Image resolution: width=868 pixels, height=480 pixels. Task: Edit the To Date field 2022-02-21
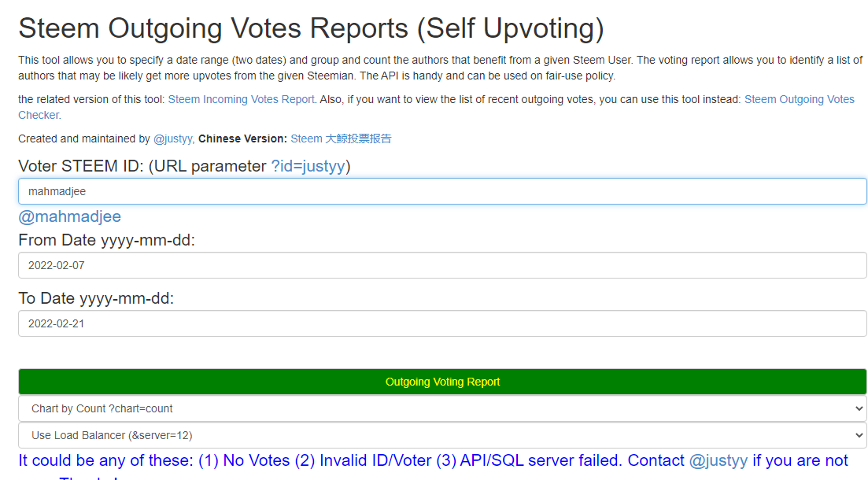(x=442, y=324)
